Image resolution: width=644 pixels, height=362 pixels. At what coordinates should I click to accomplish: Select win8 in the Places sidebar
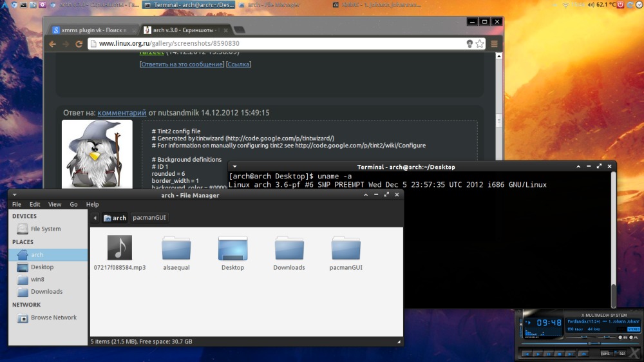pyautogui.click(x=48, y=280)
